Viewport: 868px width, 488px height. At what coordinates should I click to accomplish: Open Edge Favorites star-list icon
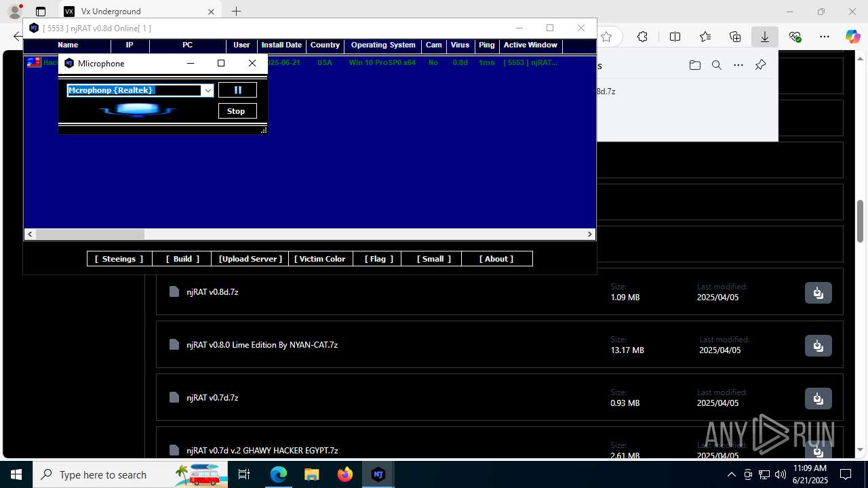(705, 37)
